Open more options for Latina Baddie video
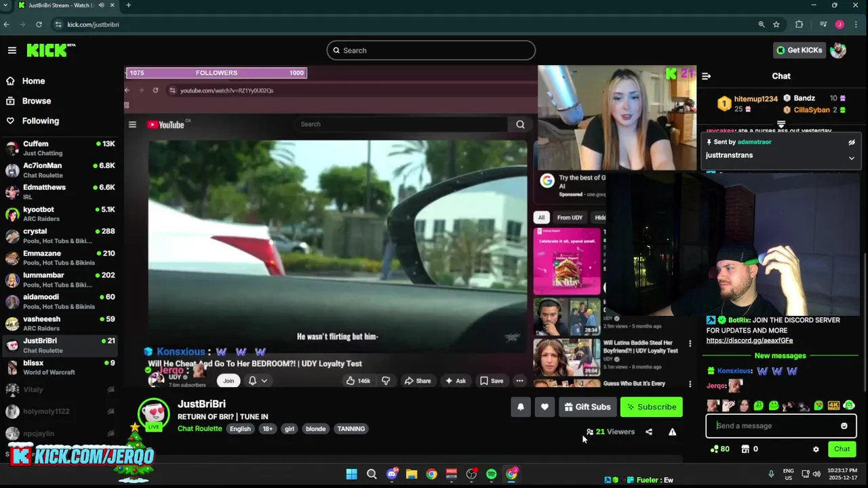The image size is (868, 488). 690,344
